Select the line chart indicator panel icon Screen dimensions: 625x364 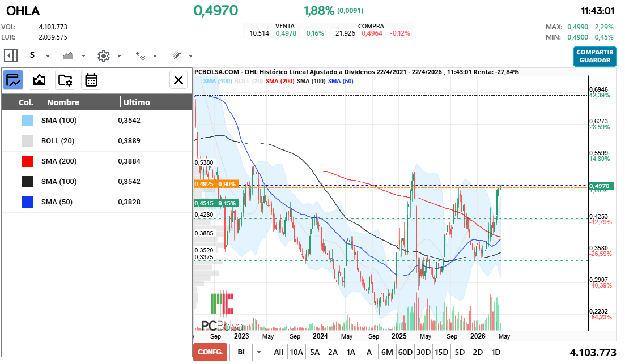click(12, 80)
